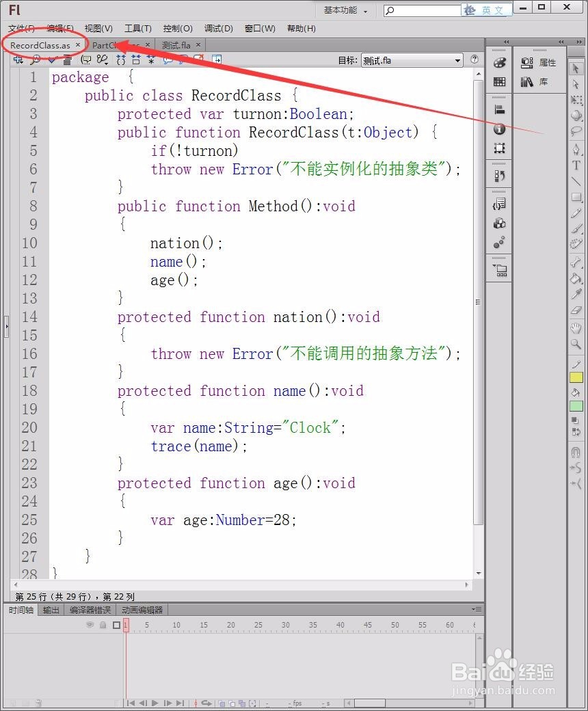Open the Align panel
The width and height of the screenshot is (588, 711).
(499, 110)
